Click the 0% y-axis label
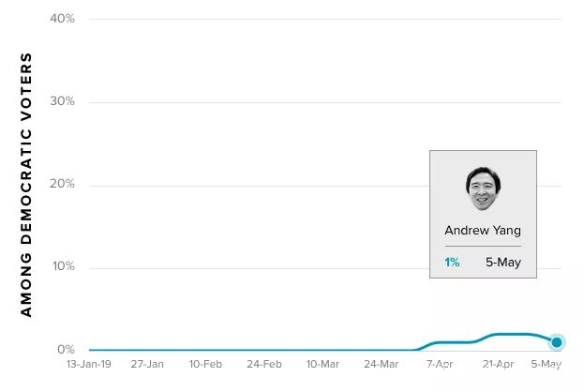Screen dimensions: 584x392 (66, 350)
